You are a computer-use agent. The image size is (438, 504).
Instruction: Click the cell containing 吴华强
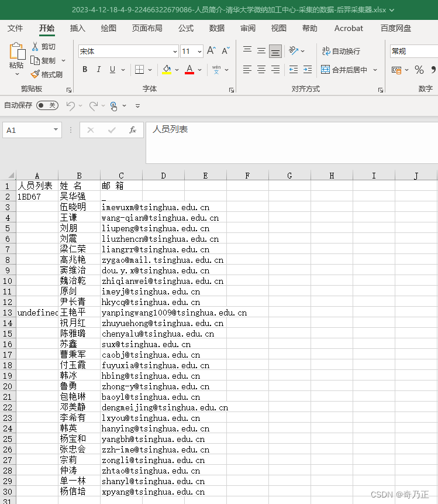pyautogui.click(x=79, y=197)
